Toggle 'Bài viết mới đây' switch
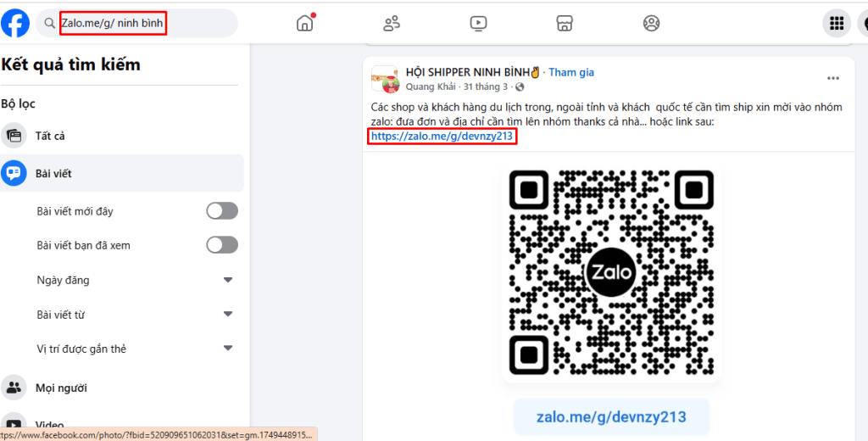The width and height of the screenshot is (868, 441). 222,210
